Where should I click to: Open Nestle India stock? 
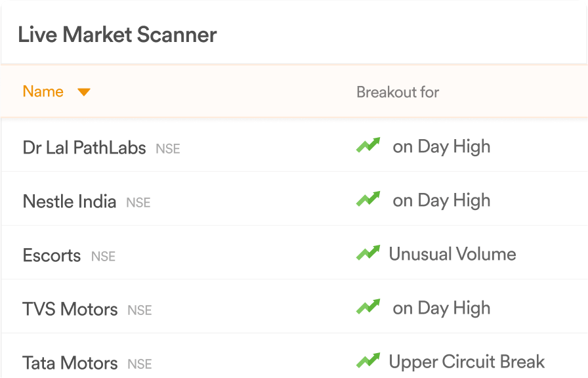coord(70,201)
